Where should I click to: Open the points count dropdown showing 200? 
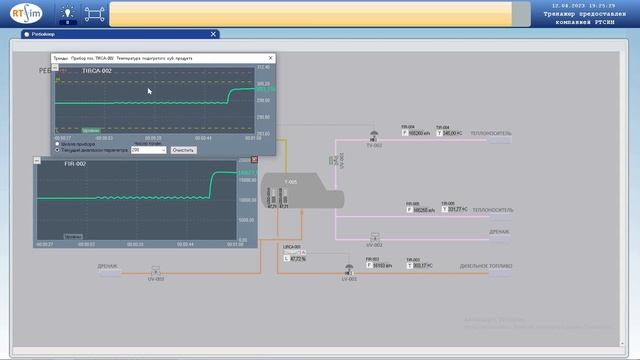[x=149, y=150]
